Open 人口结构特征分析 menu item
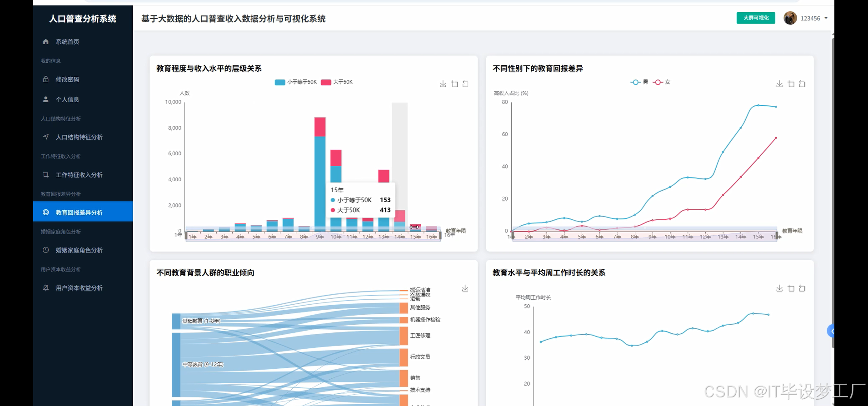Image resolution: width=868 pixels, height=406 pixels. [83, 137]
